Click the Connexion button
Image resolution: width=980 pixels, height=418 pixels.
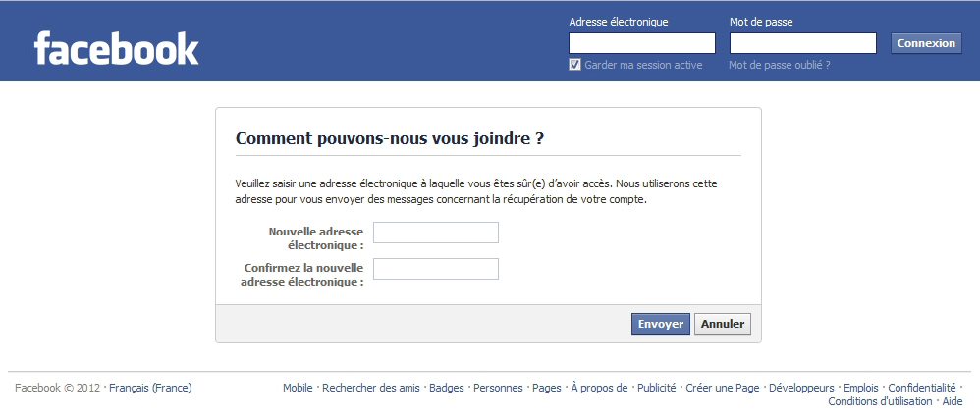[x=926, y=43]
